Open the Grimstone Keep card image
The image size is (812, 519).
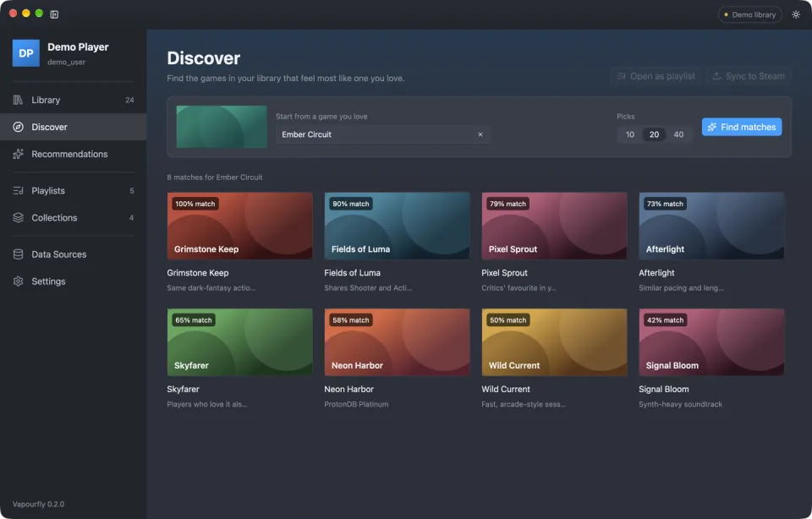(x=239, y=226)
